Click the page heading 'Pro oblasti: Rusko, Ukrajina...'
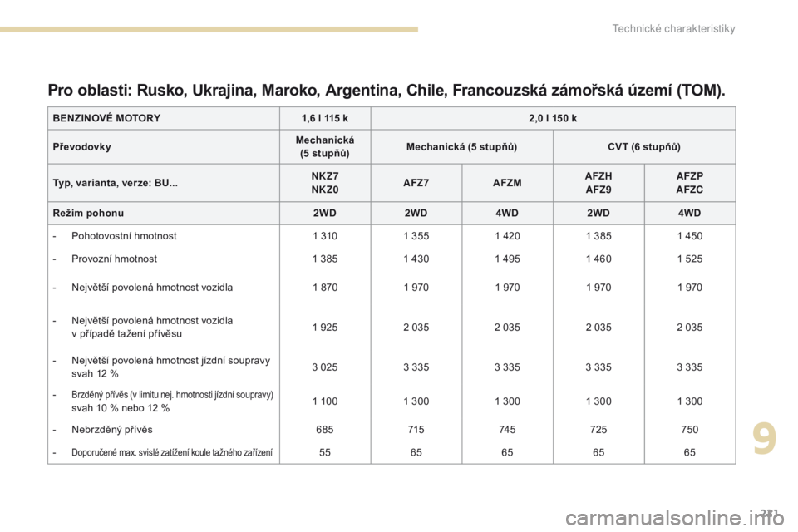 pyautogui.click(x=387, y=90)
